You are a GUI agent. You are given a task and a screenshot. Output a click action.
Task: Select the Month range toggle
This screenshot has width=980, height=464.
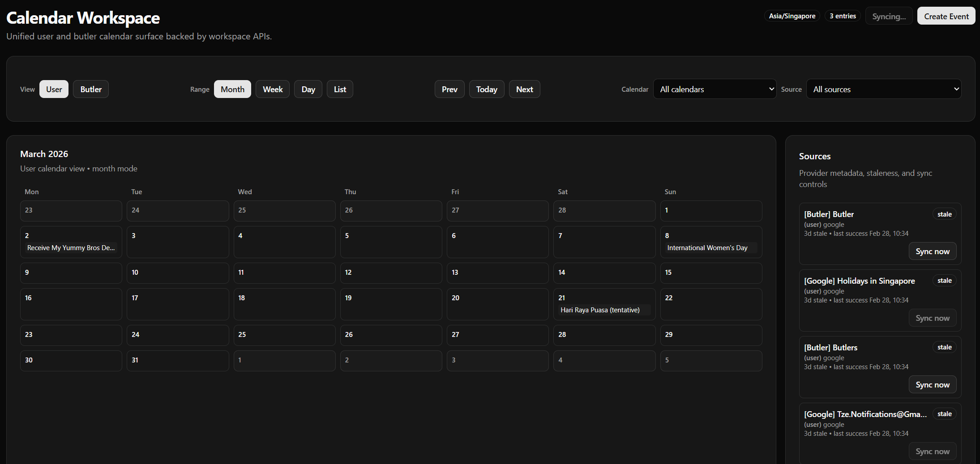[232, 89]
